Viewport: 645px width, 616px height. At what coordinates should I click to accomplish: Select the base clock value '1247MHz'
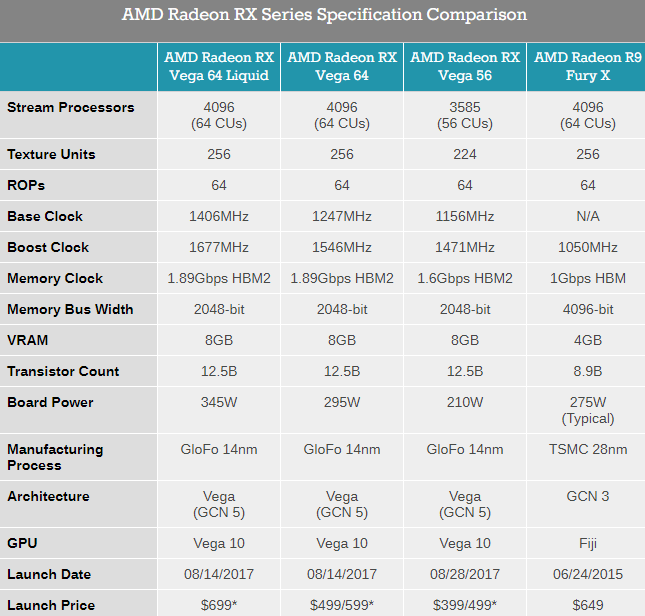[x=342, y=216]
